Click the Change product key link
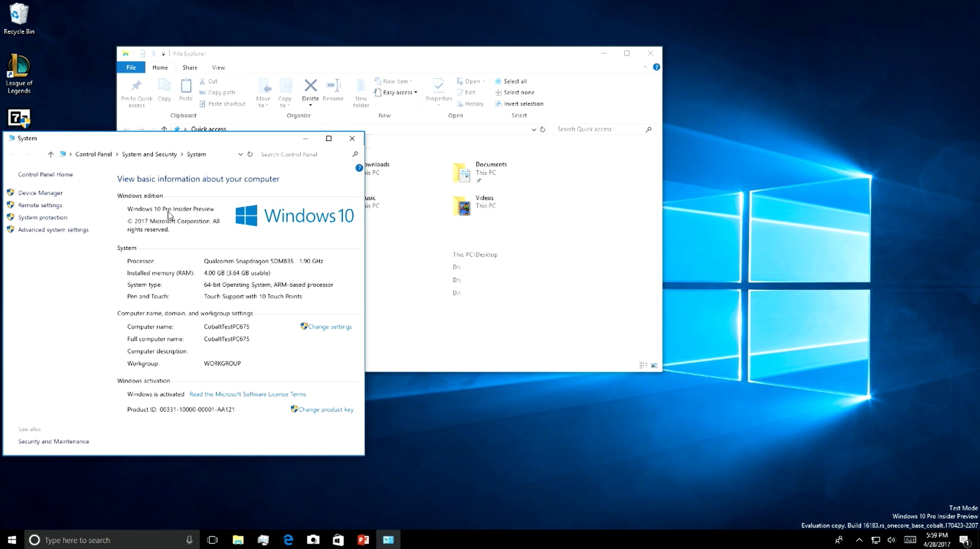Screen dimensions: 980x549 (326, 409)
